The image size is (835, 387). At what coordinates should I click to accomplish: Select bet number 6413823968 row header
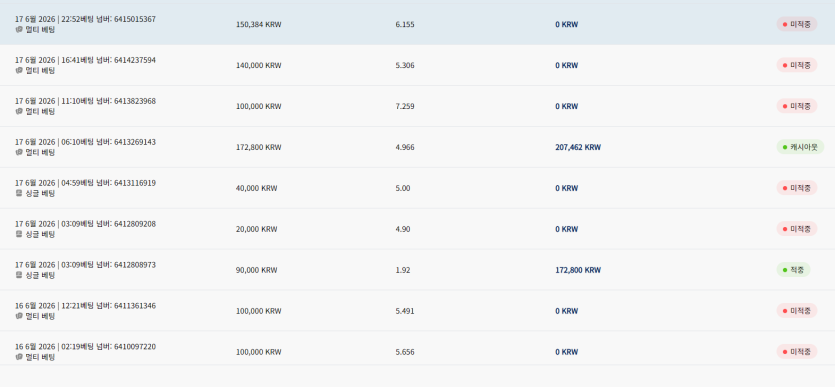85,101
